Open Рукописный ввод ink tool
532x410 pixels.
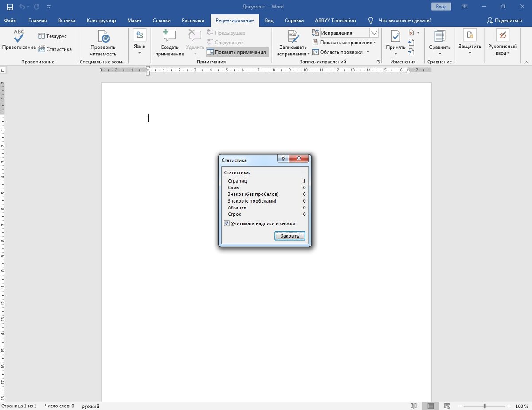(502, 42)
